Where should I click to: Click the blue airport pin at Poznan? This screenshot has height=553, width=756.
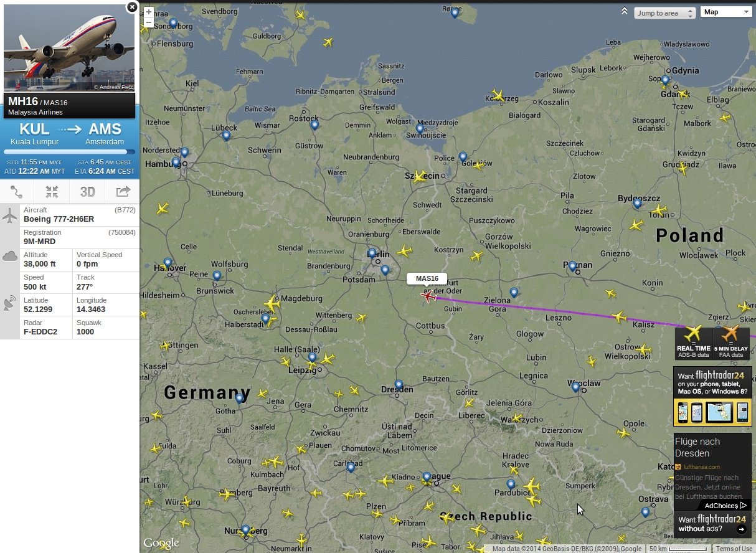coord(572,267)
